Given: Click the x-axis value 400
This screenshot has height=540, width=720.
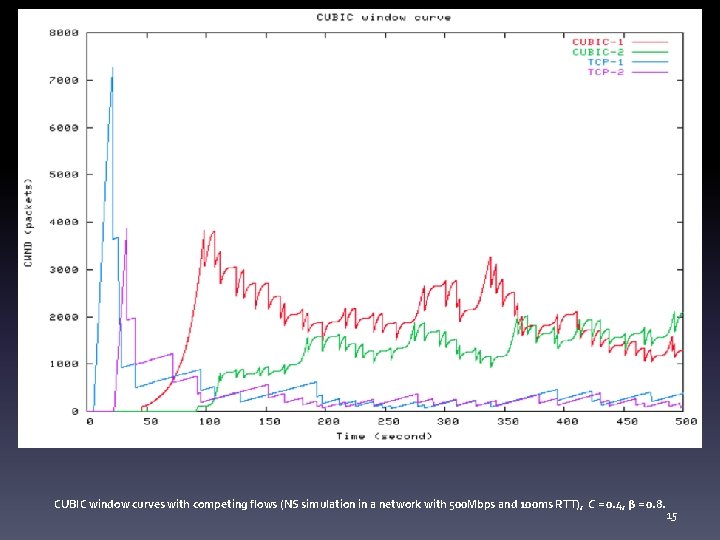Looking at the screenshot, I should (x=568, y=421).
